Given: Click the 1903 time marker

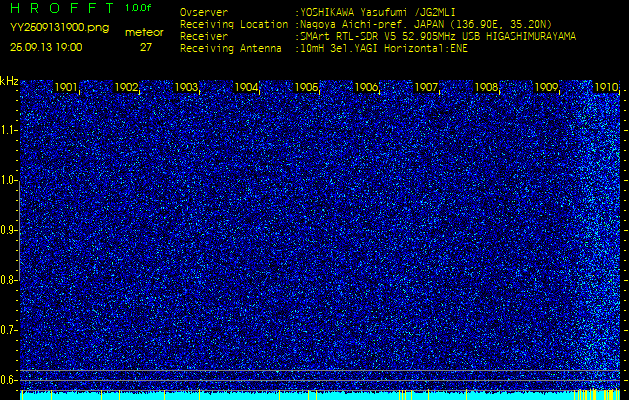Looking at the screenshot, I should (x=187, y=88).
